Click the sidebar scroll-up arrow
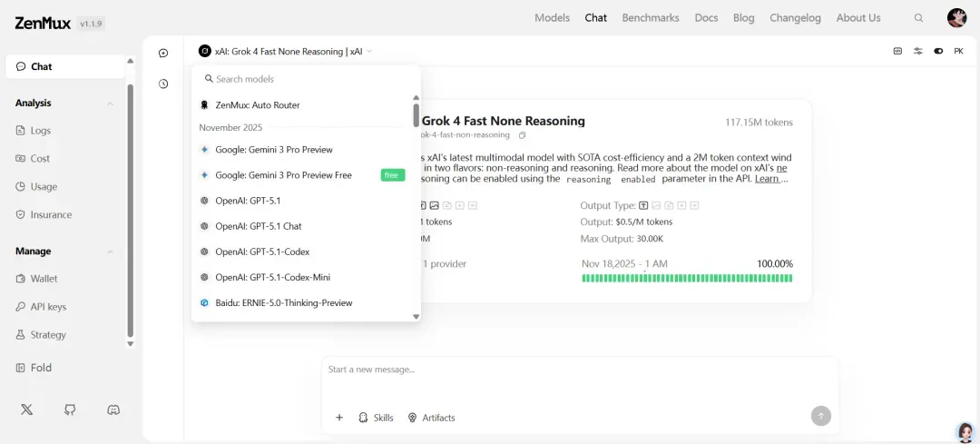980x444 pixels. pos(130,61)
